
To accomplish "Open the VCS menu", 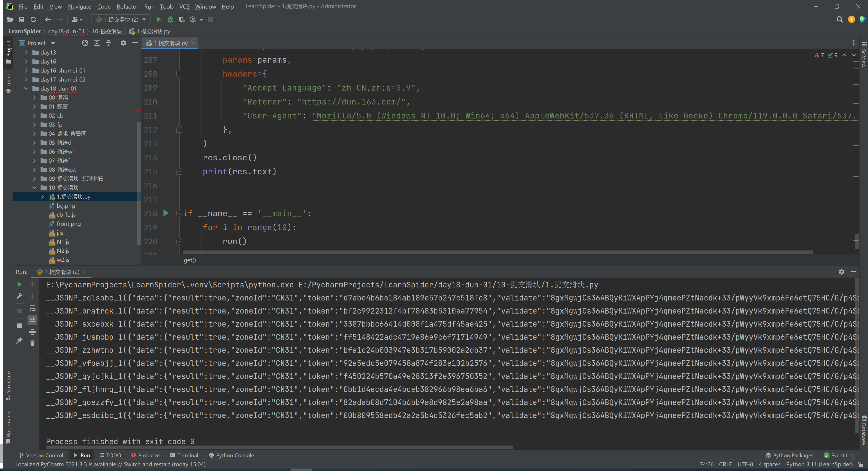I will pos(184,6).
